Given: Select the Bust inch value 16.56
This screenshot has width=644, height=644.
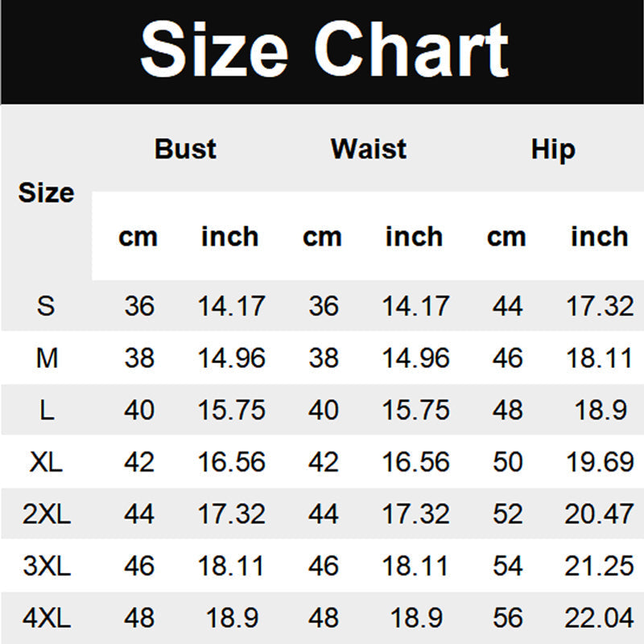Looking at the screenshot, I should [231, 462].
